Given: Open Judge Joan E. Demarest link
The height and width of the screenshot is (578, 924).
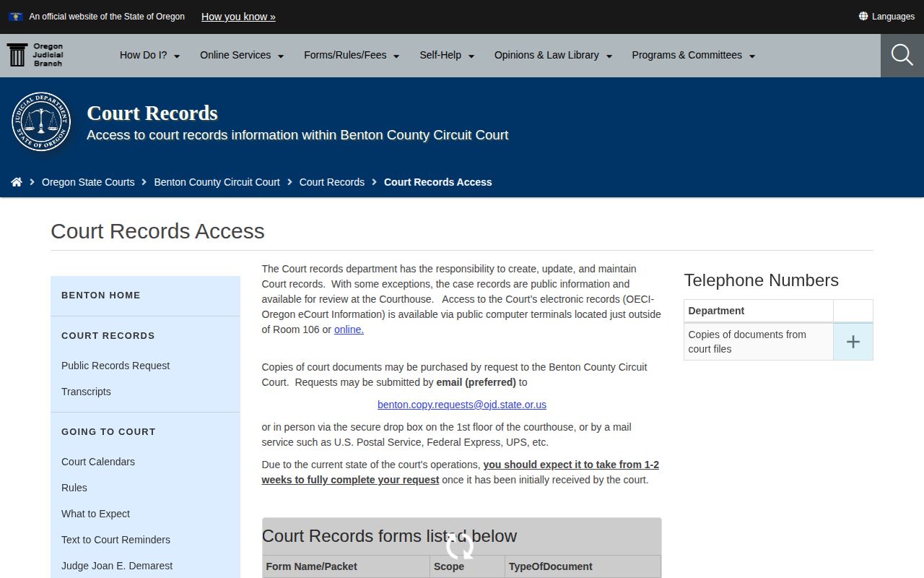Looking at the screenshot, I should click(117, 566).
